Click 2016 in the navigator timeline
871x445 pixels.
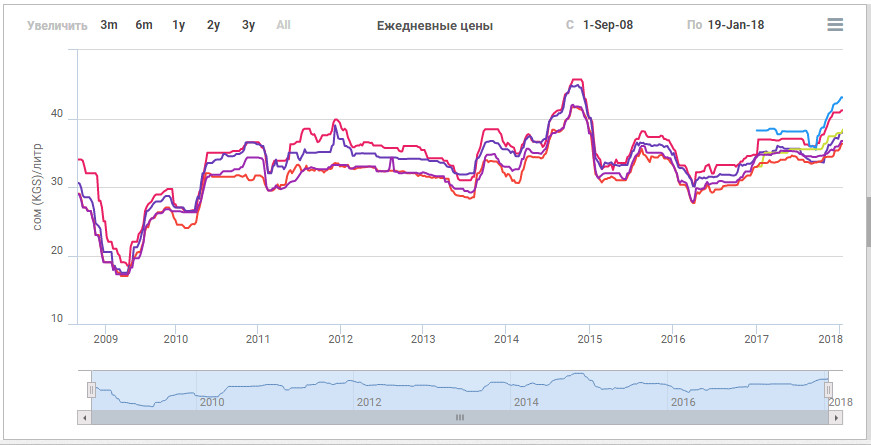[683, 402]
